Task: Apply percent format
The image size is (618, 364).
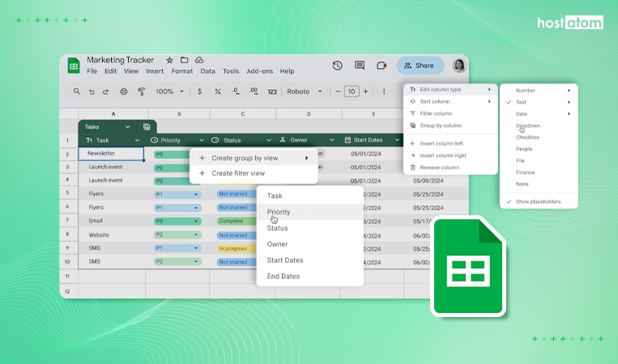Action: (218, 91)
